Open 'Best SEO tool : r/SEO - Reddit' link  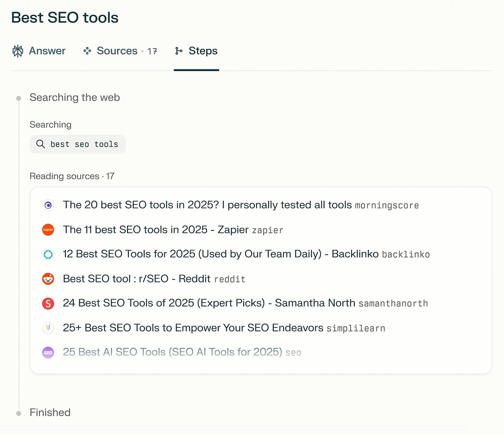click(x=136, y=279)
